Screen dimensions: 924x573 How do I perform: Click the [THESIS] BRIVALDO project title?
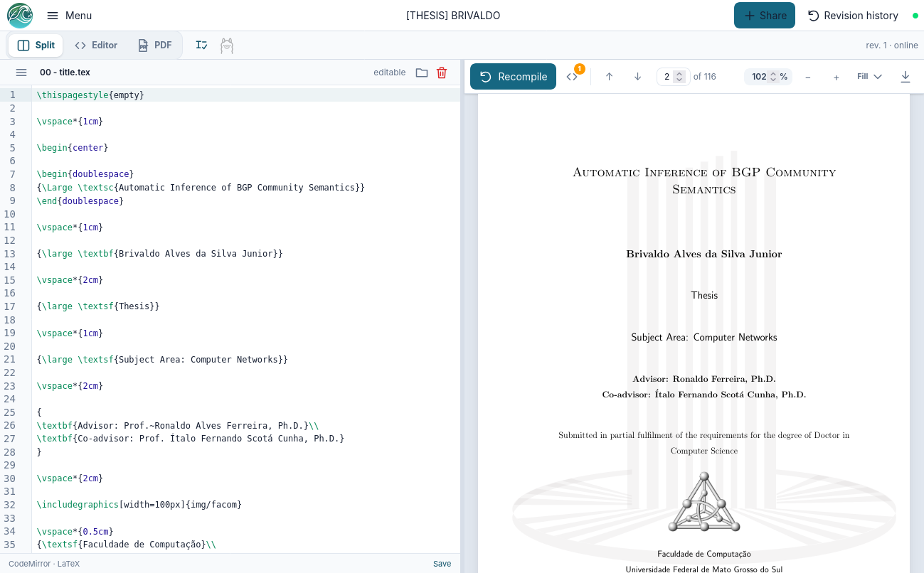453,16
